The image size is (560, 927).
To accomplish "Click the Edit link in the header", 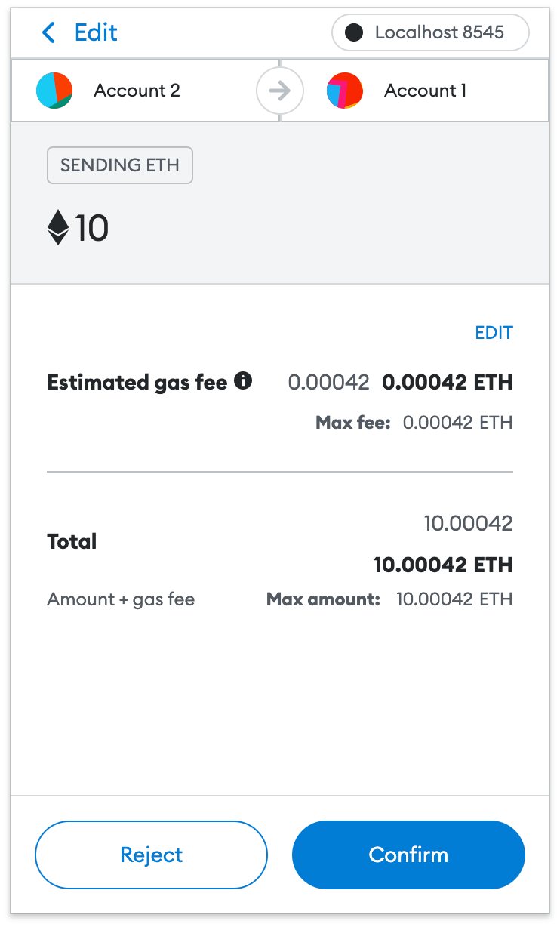I will pyautogui.click(x=96, y=32).
